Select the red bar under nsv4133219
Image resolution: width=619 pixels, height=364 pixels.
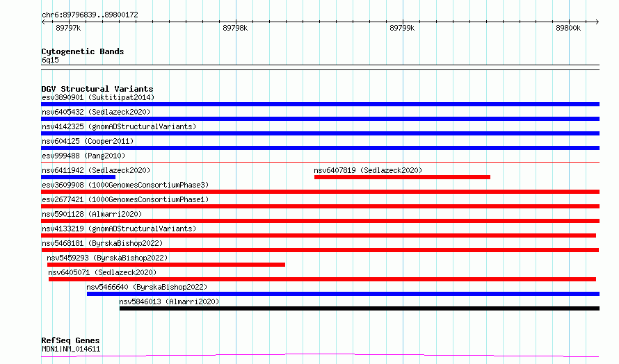tap(319, 235)
